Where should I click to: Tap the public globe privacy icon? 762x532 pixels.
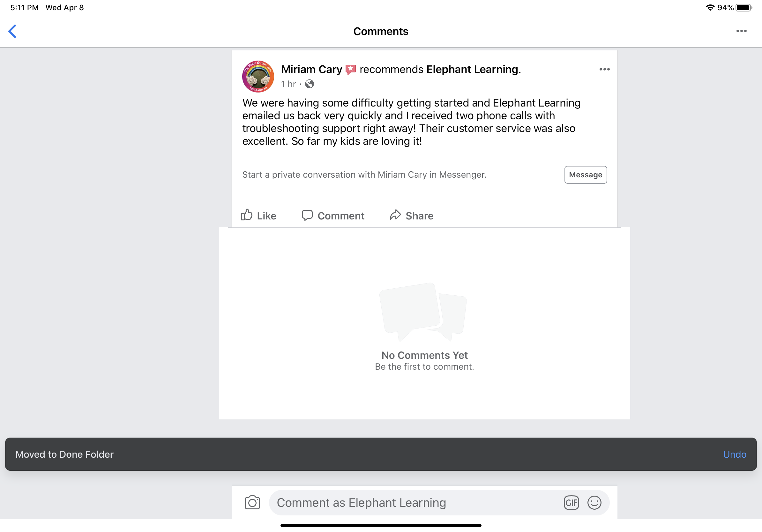click(309, 84)
